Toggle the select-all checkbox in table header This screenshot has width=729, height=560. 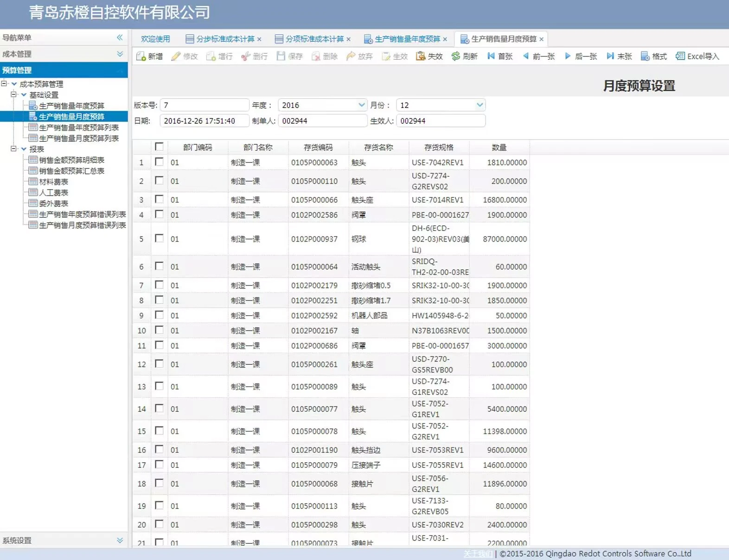click(x=159, y=146)
